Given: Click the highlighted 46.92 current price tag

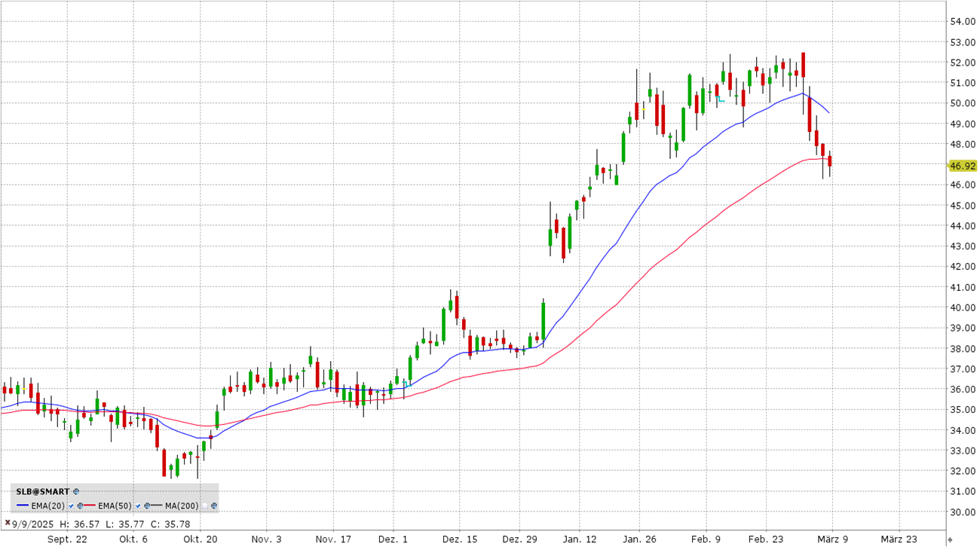Looking at the screenshot, I should click(x=963, y=166).
